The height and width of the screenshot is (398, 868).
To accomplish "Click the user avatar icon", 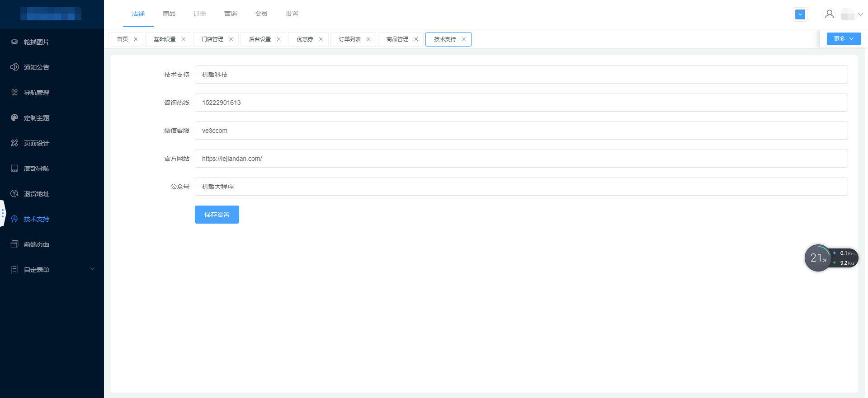I will [x=829, y=14].
